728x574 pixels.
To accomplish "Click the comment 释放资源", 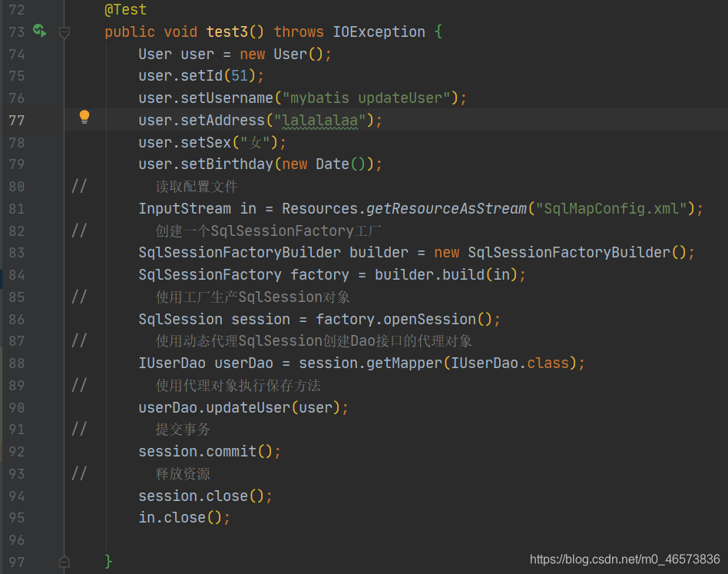I will [183, 473].
